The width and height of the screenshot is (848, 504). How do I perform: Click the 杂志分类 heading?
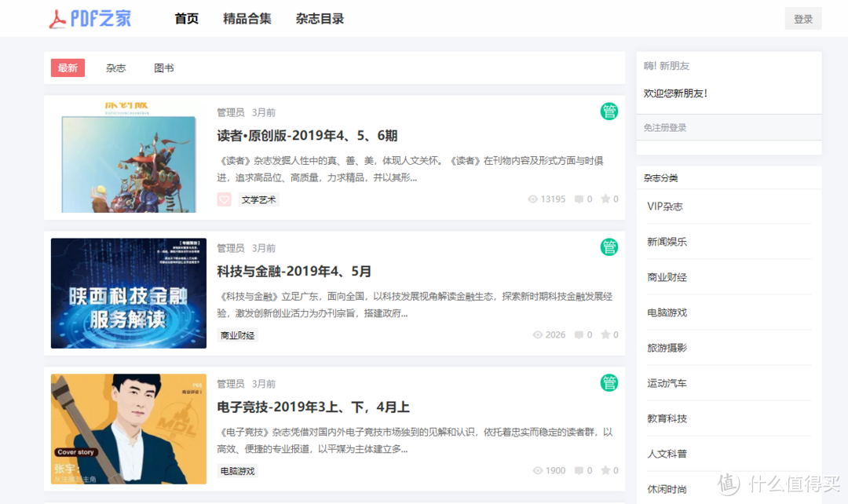pyautogui.click(x=660, y=178)
